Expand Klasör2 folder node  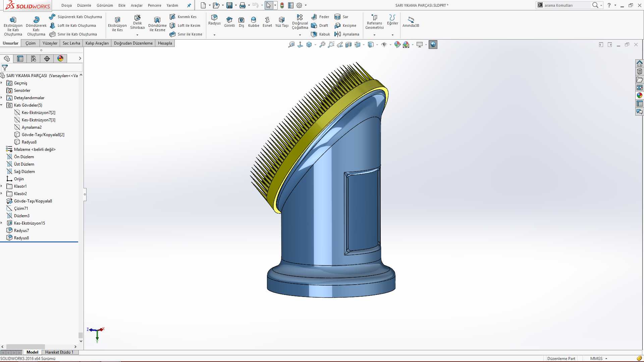coord(2,193)
